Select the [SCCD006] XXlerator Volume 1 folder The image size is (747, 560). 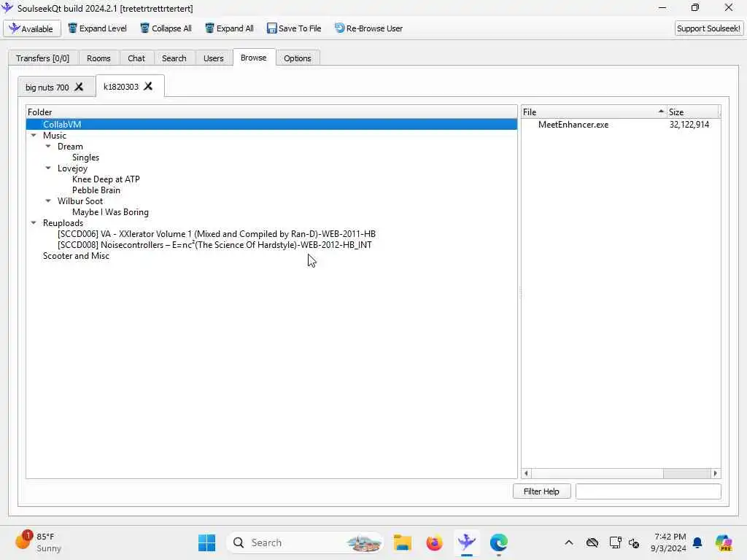(x=216, y=234)
